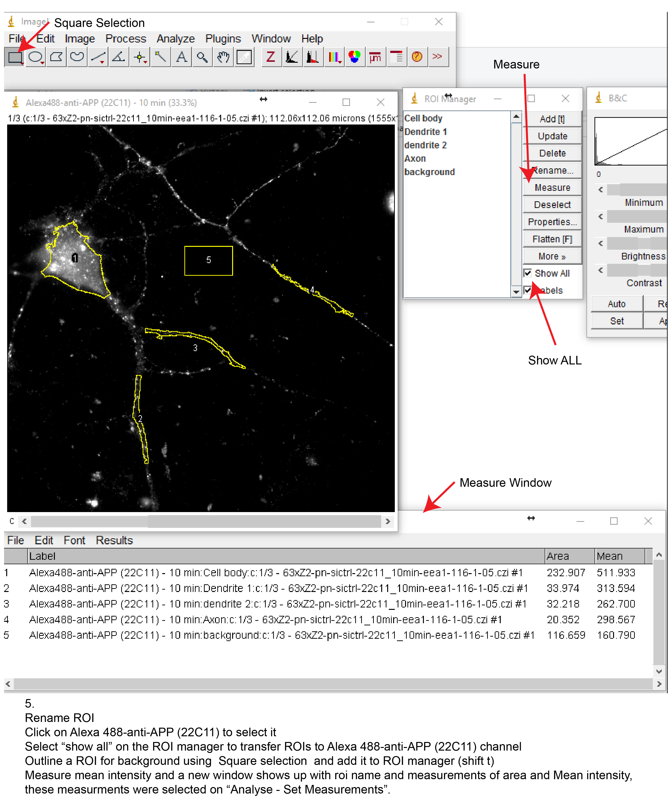Select the Rectangle selection tool

tap(15, 57)
